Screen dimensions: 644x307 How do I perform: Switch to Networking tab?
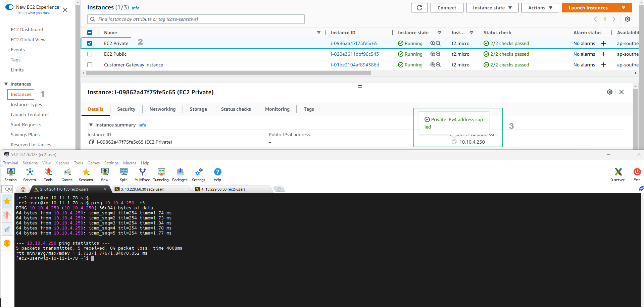pos(162,109)
